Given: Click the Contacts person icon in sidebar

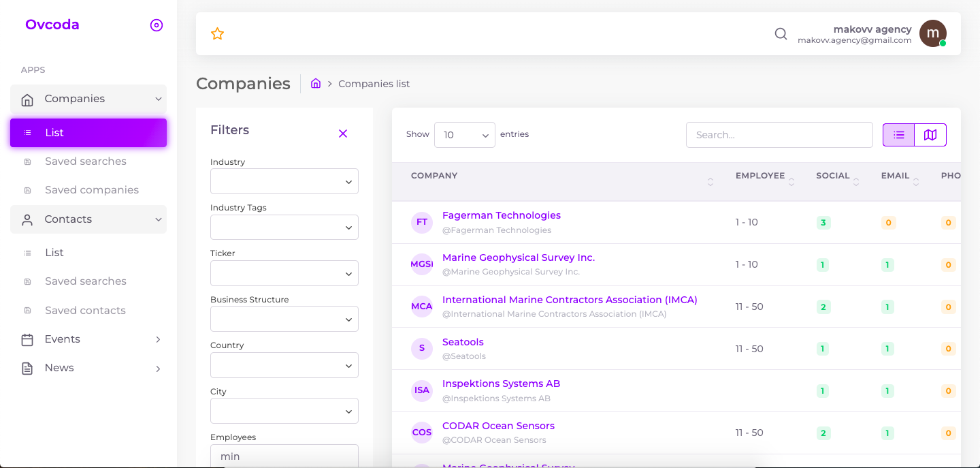Looking at the screenshot, I should [27, 219].
